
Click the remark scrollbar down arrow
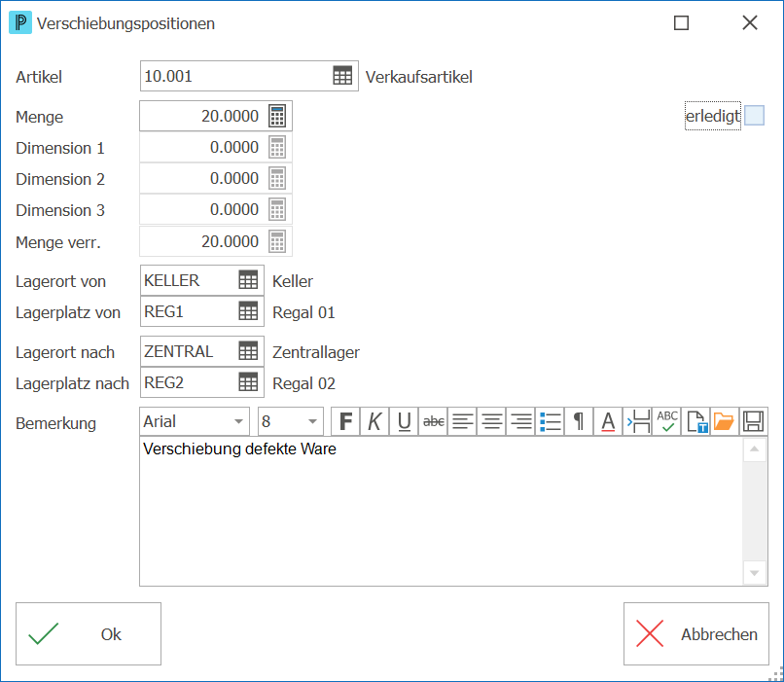point(755,572)
